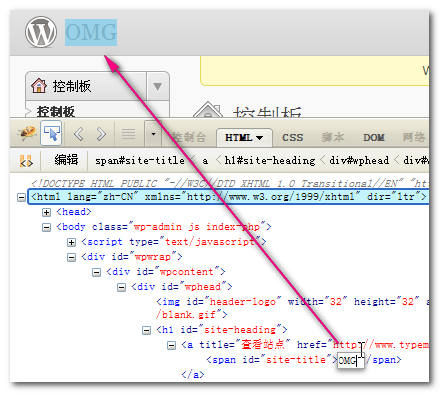Collapse the body wp-admin node
440x393 pixels.
coord(46,227)
